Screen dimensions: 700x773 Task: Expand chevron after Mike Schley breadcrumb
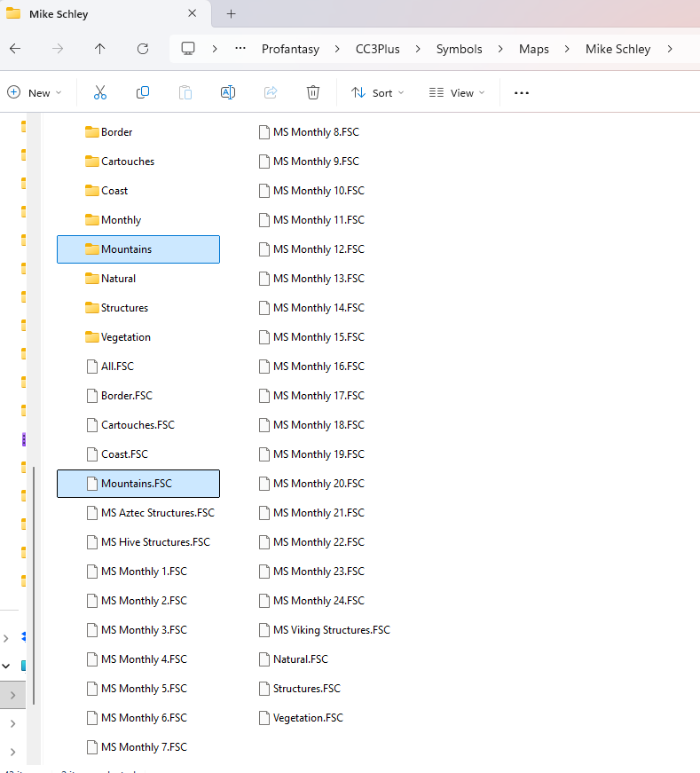(670, 49)
